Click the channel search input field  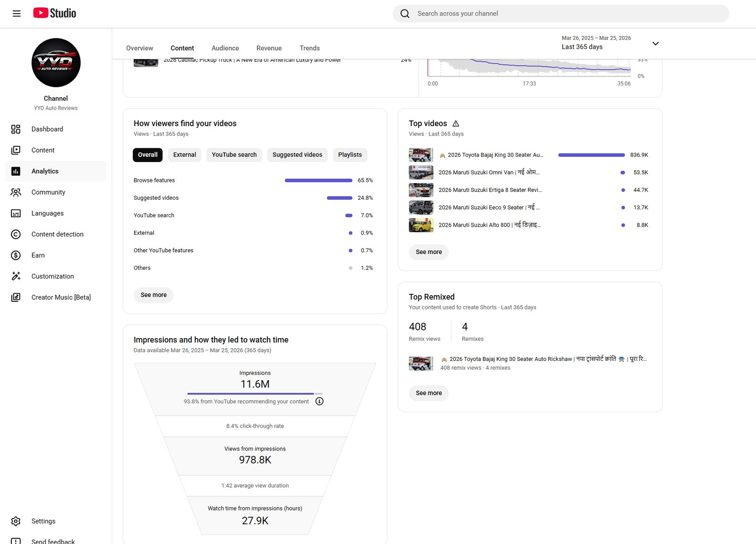pos(567,14)
